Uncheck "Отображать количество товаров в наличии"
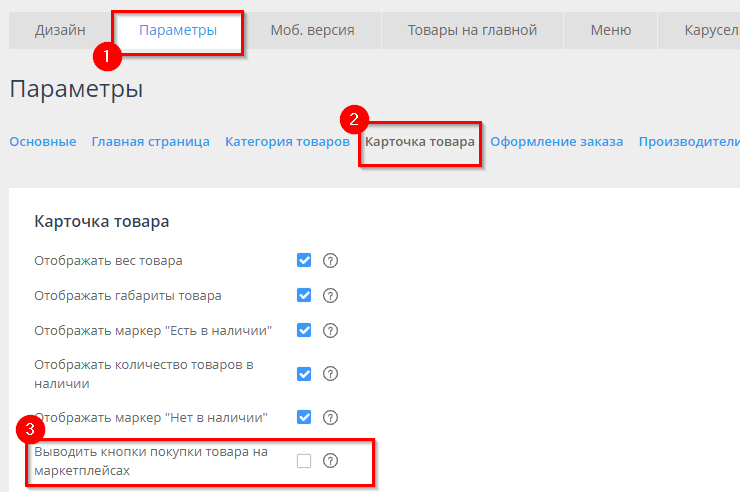 click(304, 374)
